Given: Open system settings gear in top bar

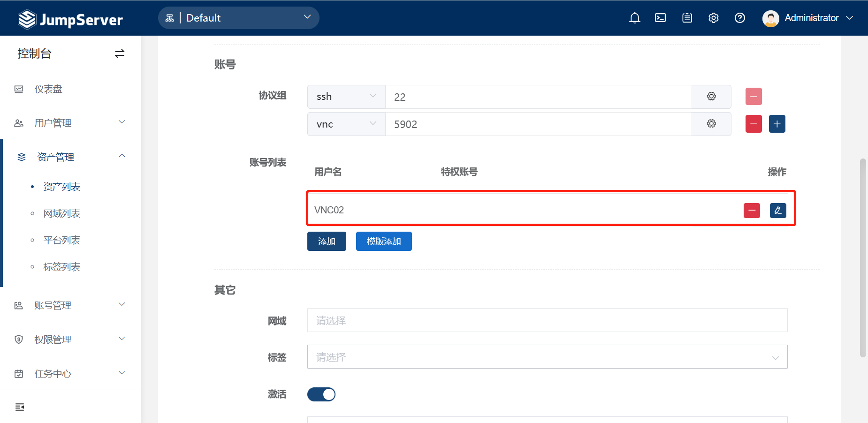Looking at the screenshot, I should pos(713,18).
